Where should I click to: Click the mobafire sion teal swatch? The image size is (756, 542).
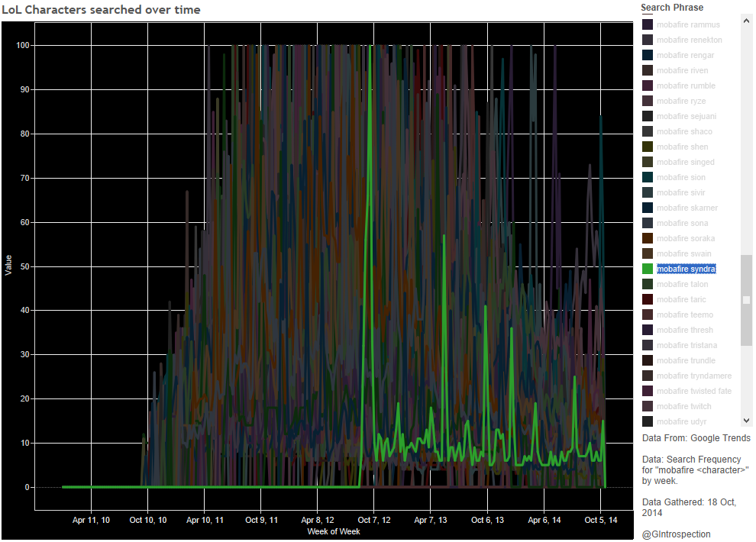[648, 177]
